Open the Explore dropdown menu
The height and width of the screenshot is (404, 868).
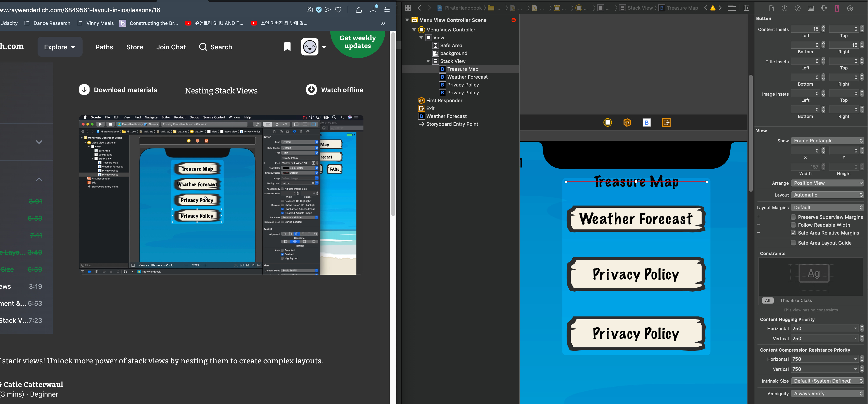click(60, 47)
